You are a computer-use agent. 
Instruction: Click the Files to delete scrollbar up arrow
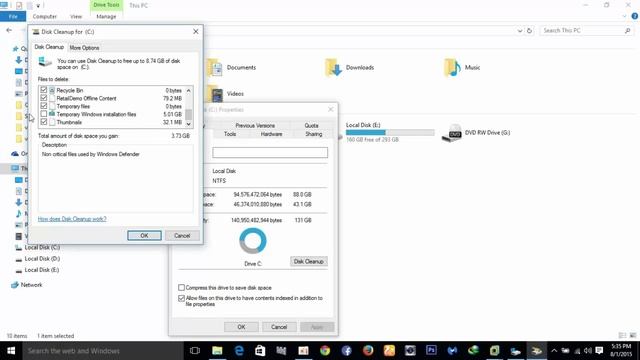(189, 90)
